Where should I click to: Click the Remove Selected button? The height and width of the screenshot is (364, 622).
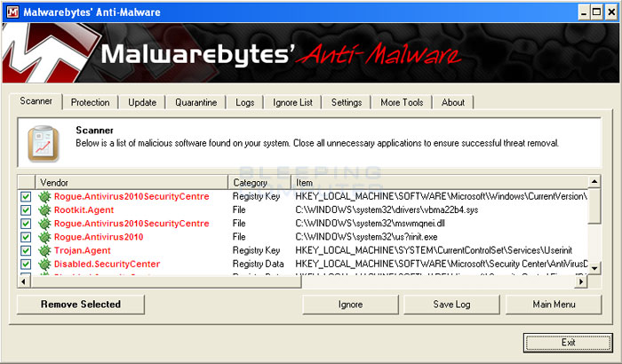[81, 305]
